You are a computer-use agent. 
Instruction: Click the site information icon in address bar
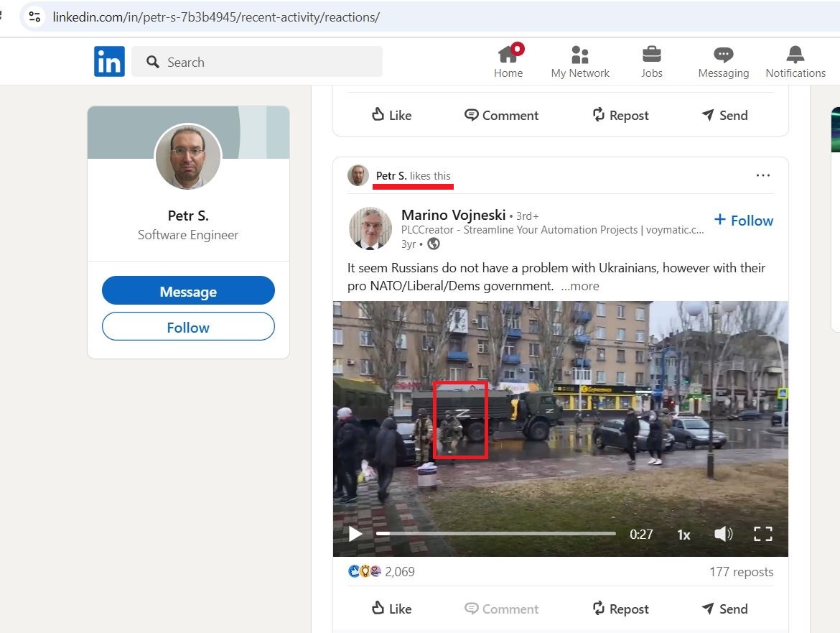(x=35, y=17)
